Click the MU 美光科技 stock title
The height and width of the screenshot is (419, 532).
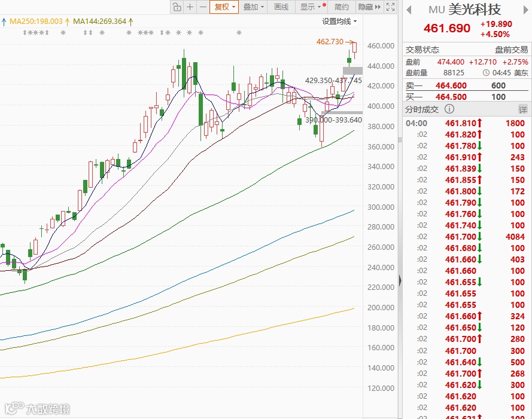pos(465,10)
